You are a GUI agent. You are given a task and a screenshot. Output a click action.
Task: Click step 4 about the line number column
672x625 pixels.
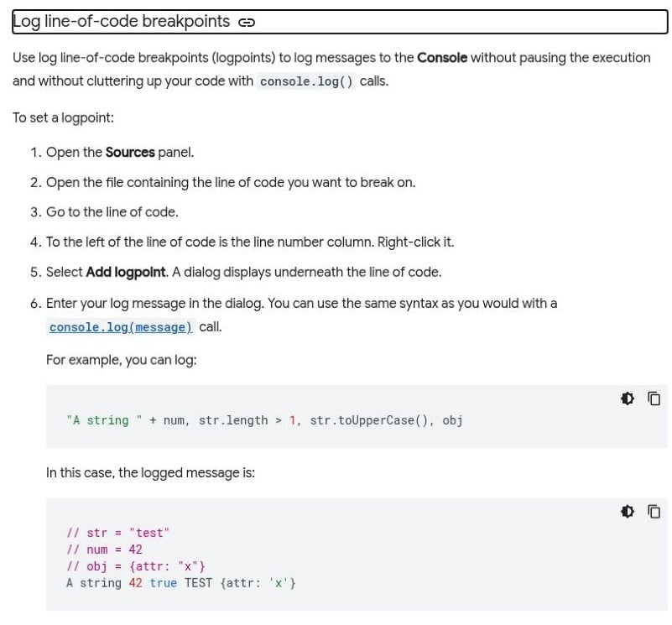coord(250,242)
